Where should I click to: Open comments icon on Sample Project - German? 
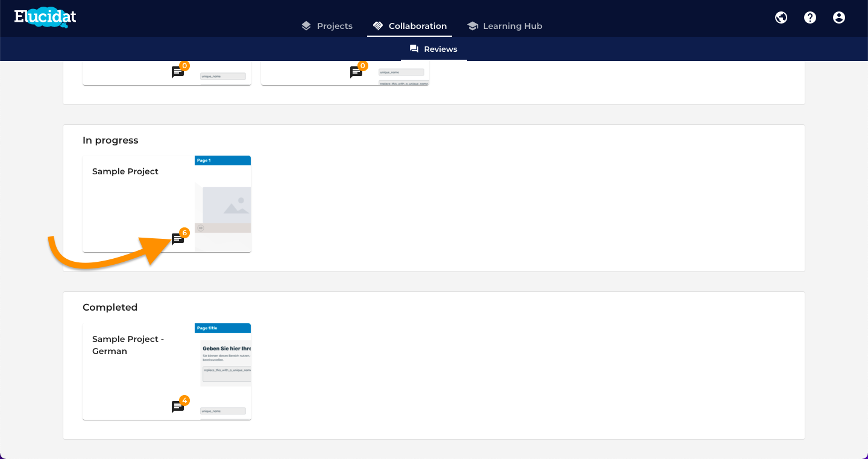pos(178,407)
